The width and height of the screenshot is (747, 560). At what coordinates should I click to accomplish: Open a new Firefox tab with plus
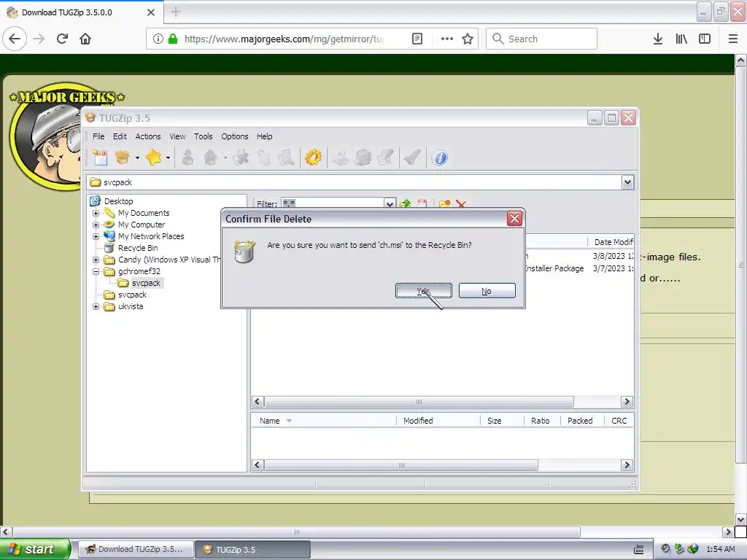point(176,12)
